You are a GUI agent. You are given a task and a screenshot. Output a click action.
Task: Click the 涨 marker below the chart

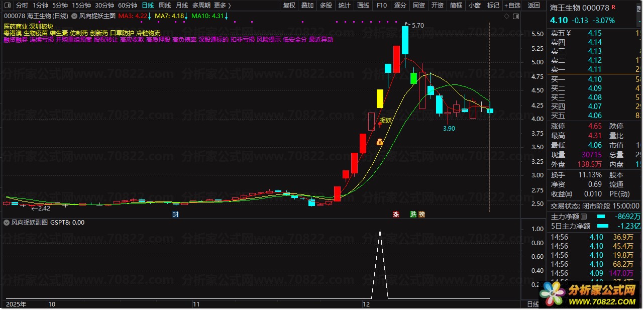pyautogui.click(x=396, y=214)
